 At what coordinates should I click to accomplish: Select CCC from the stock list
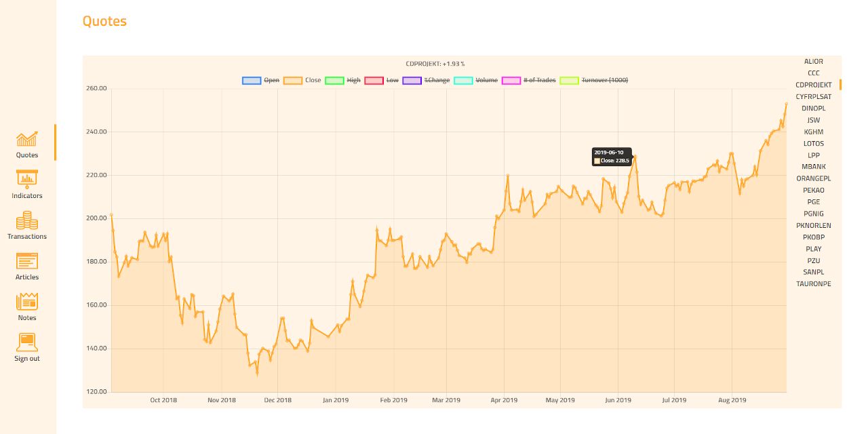click(814, 73)
